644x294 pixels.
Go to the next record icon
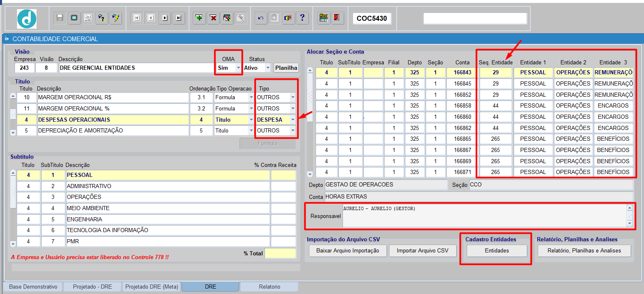165,18
